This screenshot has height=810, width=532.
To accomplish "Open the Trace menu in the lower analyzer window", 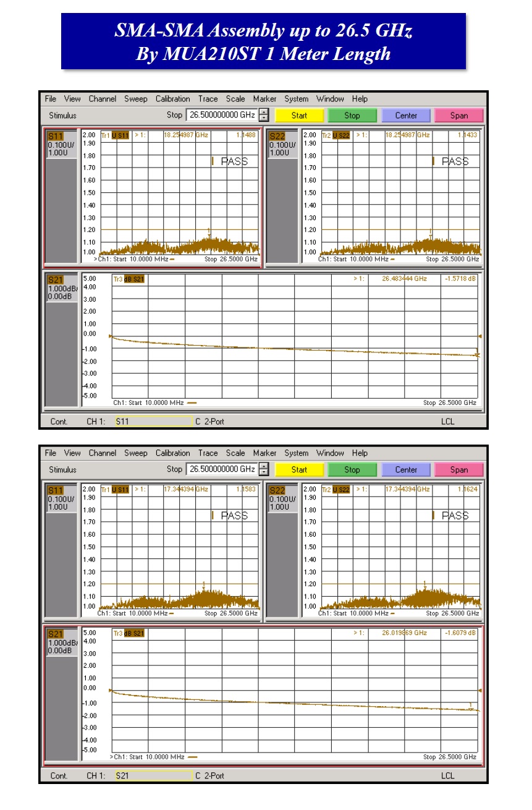I will [x=208, y=453].
